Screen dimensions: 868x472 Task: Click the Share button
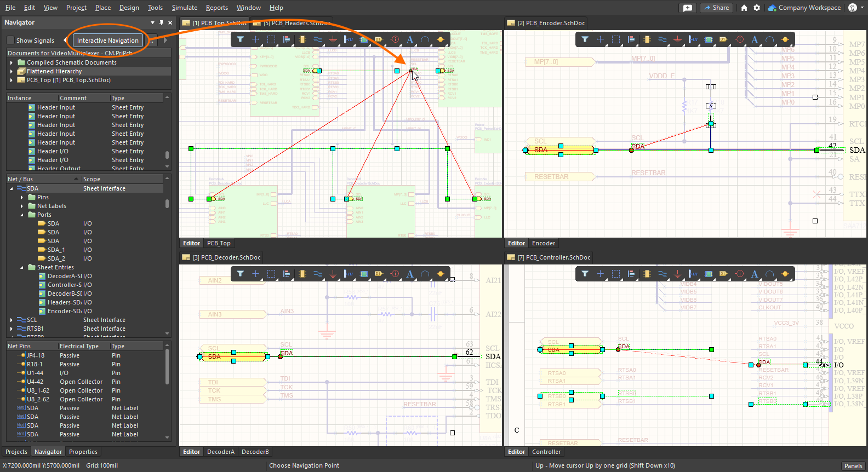[716, 8]
